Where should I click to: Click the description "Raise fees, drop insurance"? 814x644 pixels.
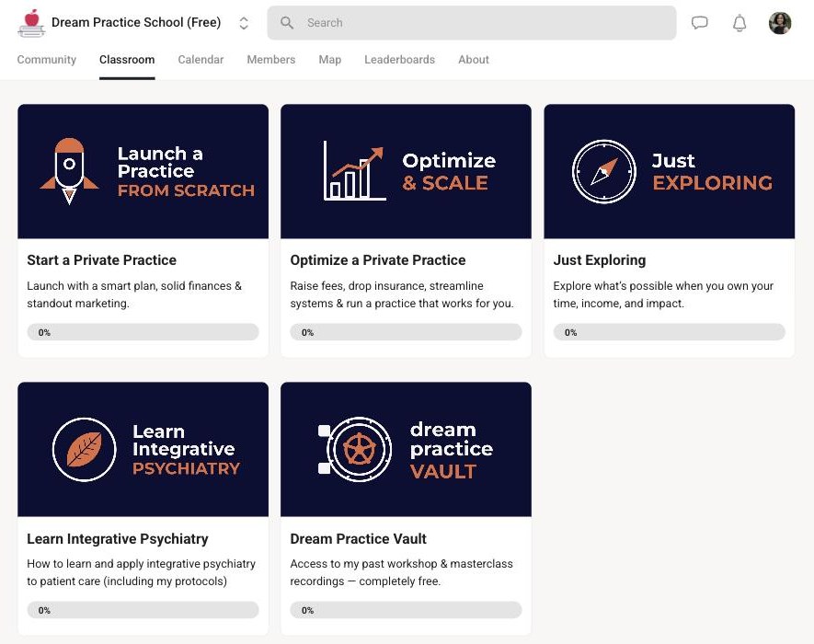(x=402, y=294)
